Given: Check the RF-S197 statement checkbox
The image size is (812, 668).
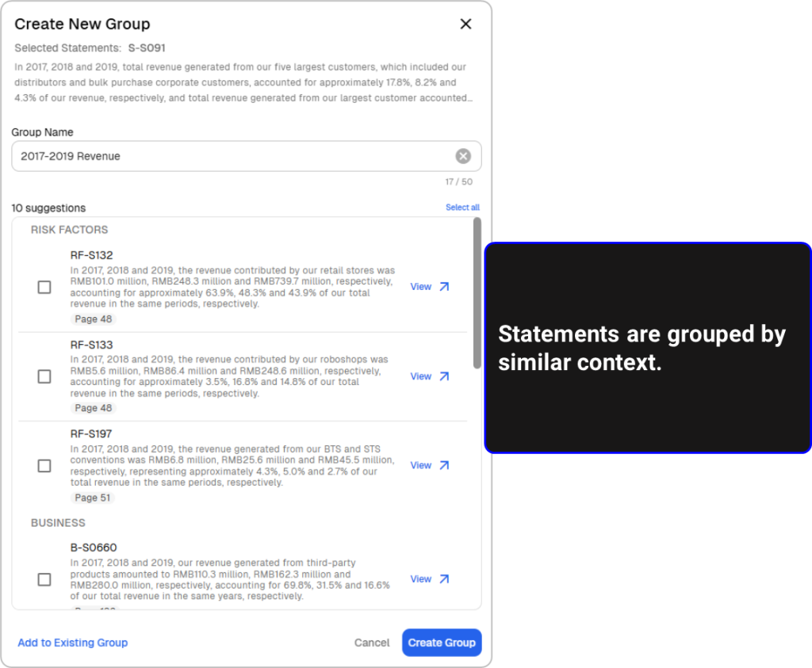Looking at the screenshot, I should click(x=44, y=466).
